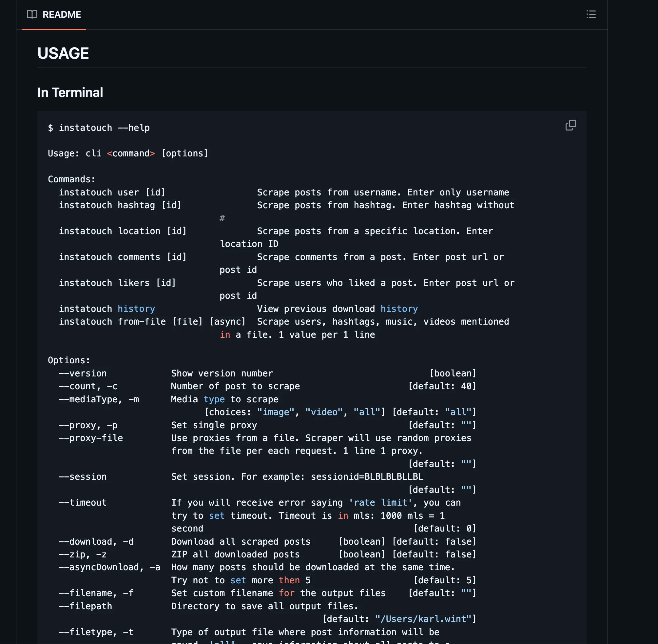Click the USAGE heading

pos(63,53)
